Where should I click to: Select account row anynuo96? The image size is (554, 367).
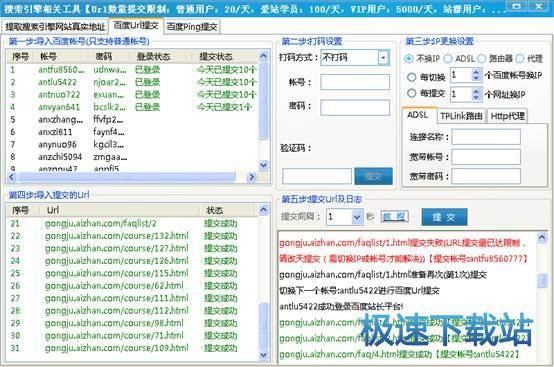(x=132, y=144)
